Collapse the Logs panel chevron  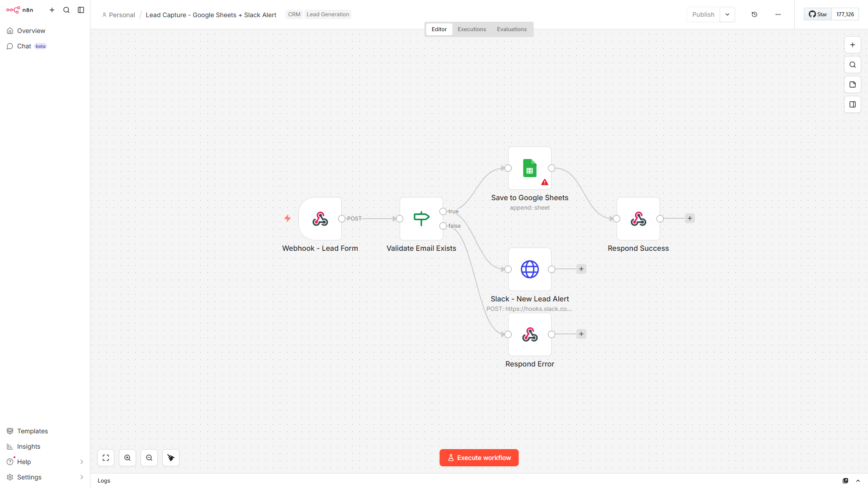[x=858, y=480]
